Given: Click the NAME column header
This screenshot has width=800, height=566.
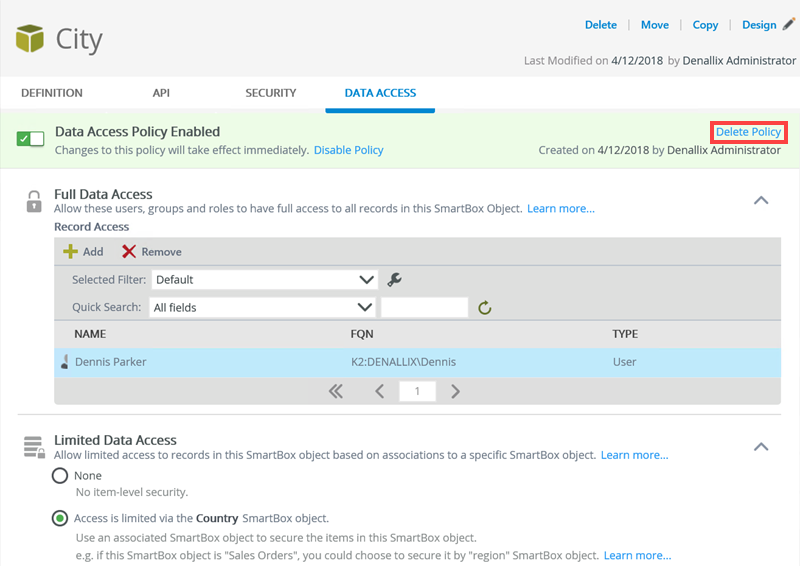Looking at the screenshot, I should (90, 334).
